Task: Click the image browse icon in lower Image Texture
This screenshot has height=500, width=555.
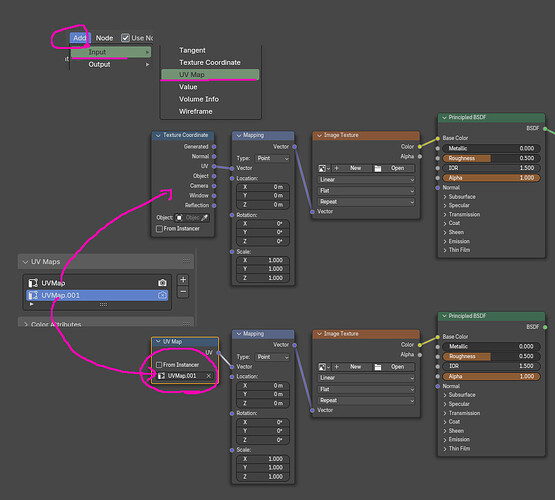Action: [324, 367]
